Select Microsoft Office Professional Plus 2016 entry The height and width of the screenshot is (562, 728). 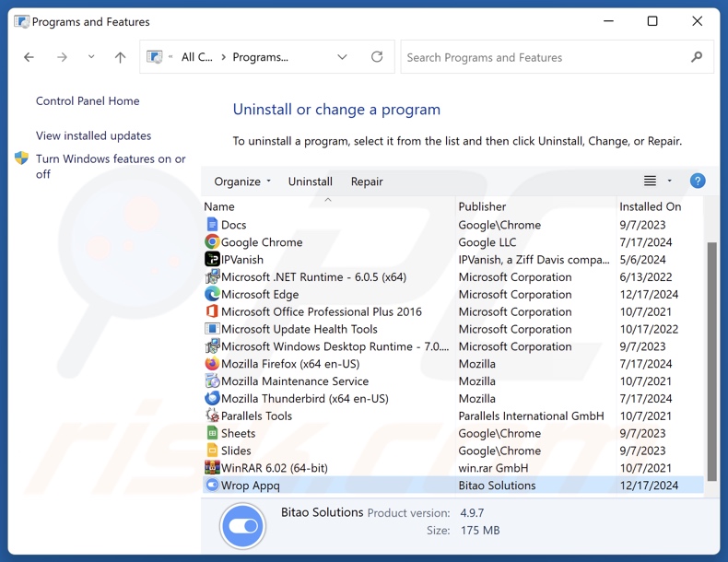point(322,311)
